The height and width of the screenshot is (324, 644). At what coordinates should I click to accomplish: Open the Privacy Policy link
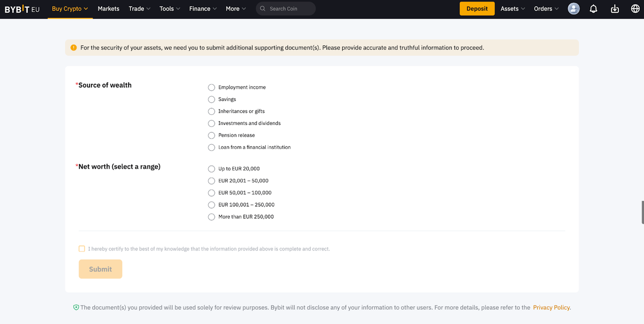click(x=551, y=307)
